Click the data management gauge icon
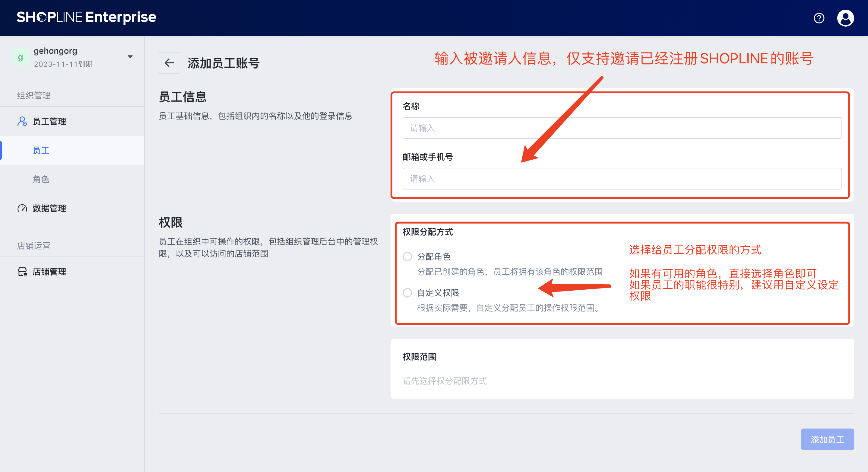868x472 pixels. [22, 208]
